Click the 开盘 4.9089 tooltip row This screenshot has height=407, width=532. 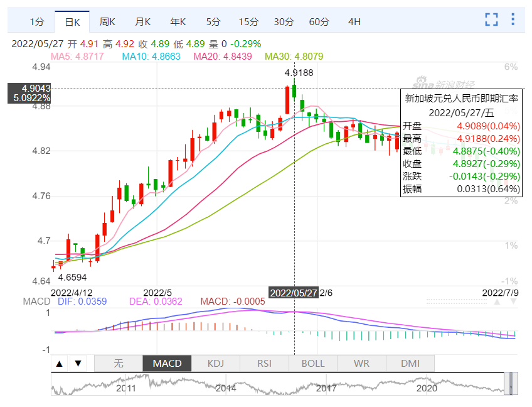tap(462, 126)
